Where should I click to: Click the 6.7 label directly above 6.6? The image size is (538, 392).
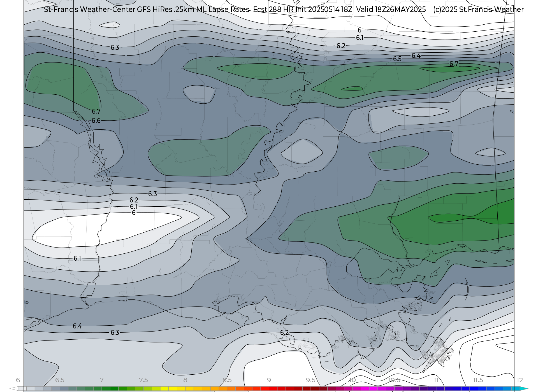click(96, 111)
